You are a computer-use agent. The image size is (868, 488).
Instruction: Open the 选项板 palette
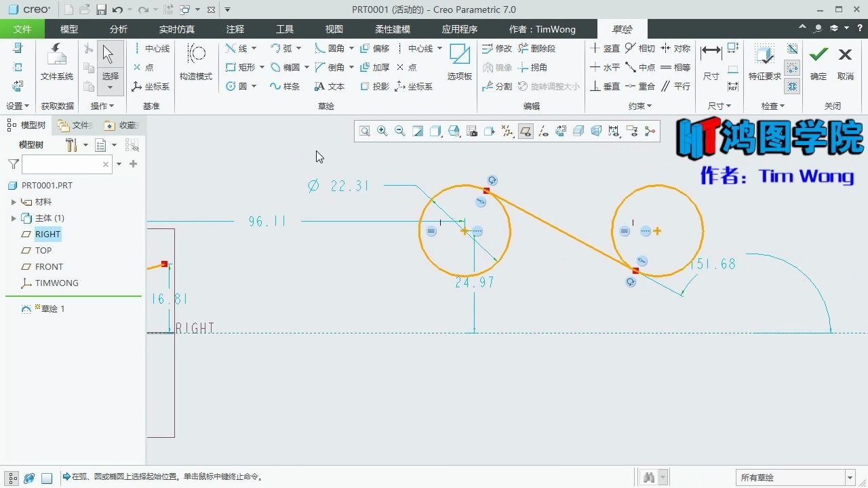pyautogui.click(x=459, y=62)
